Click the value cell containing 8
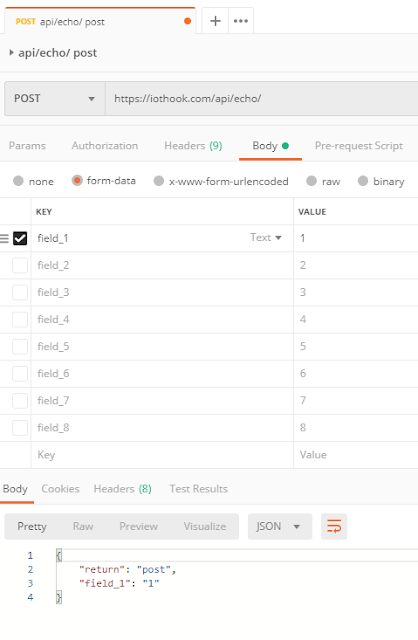 [x=356, y=428]
